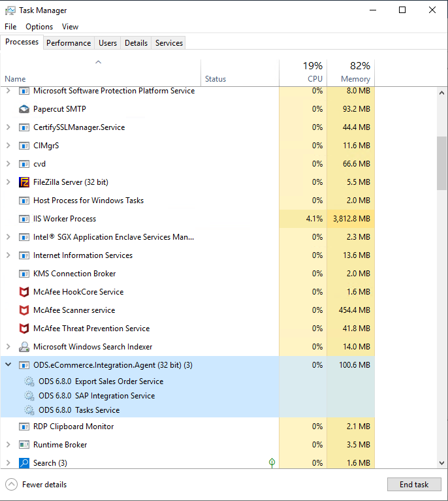Click the ODS SAP Integration gear icon
448x501 pixels.
tap(29, 396)
